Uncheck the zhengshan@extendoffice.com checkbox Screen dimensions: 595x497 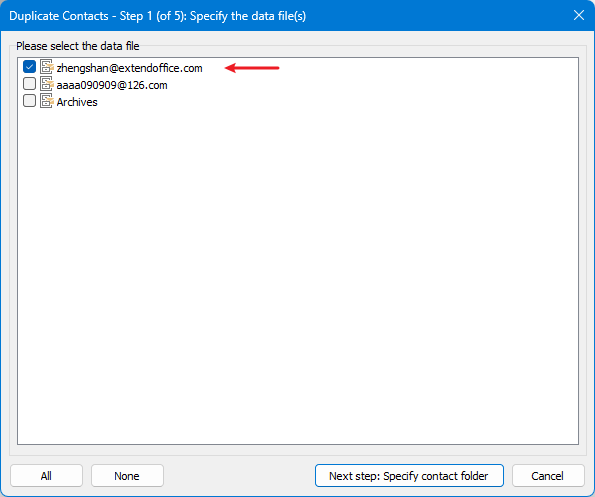click(x=29, y=67)
